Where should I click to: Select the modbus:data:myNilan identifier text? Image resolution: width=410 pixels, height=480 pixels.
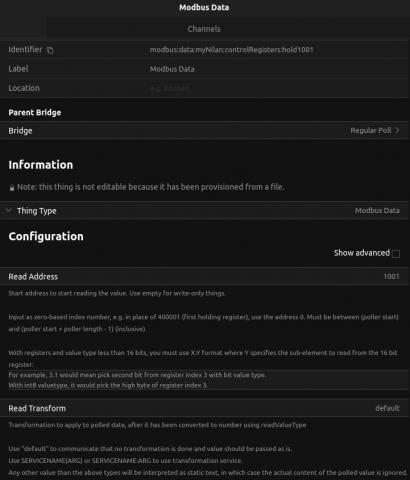231,50
